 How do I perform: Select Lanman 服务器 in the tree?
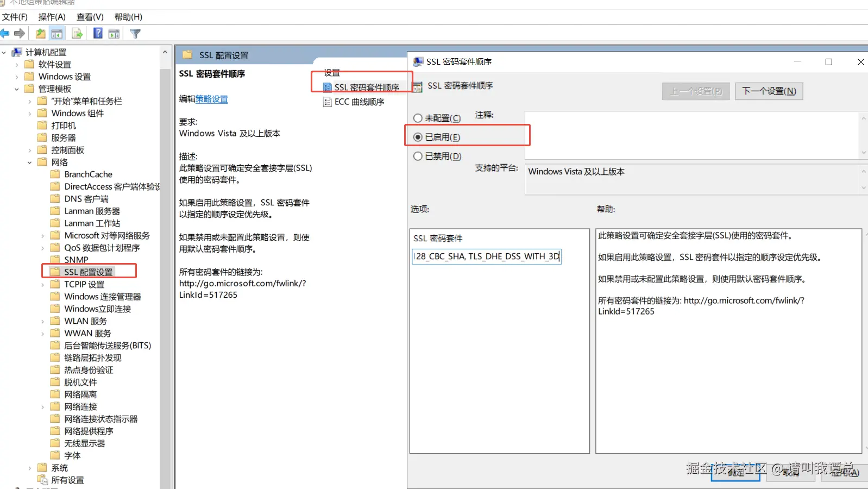pyautogui.click(x=92, y=211)
